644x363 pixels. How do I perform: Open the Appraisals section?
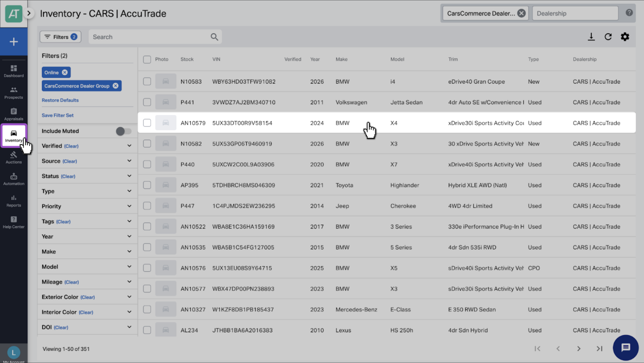[x=14, y=114]
